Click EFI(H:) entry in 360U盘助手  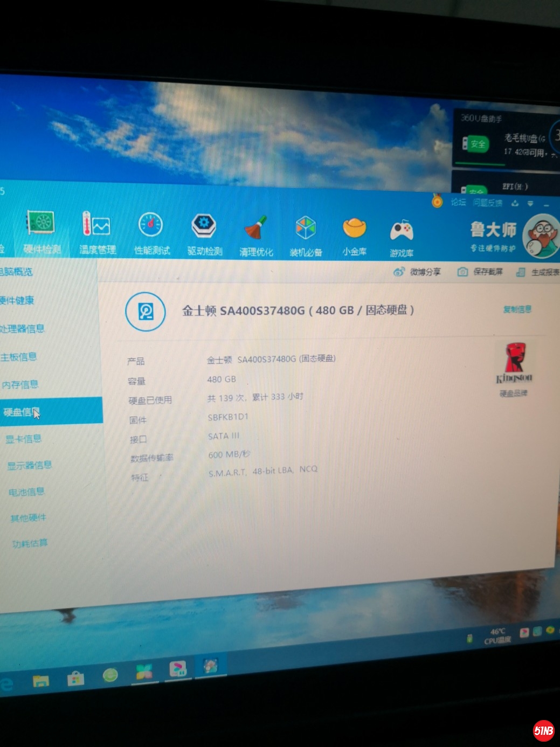[x=515, y=186]
